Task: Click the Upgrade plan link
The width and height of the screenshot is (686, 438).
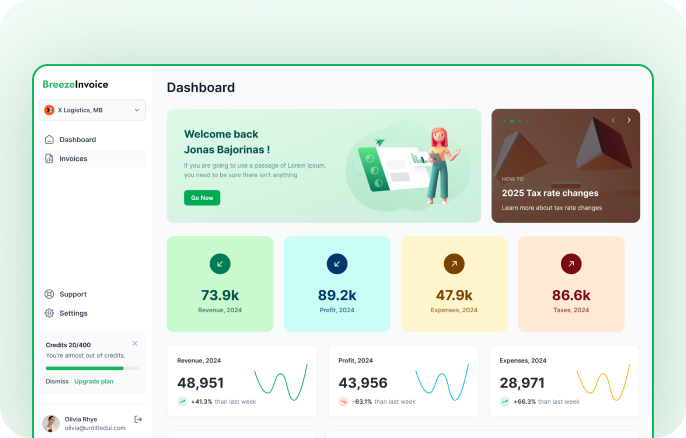Action: (x=94, y=382)
